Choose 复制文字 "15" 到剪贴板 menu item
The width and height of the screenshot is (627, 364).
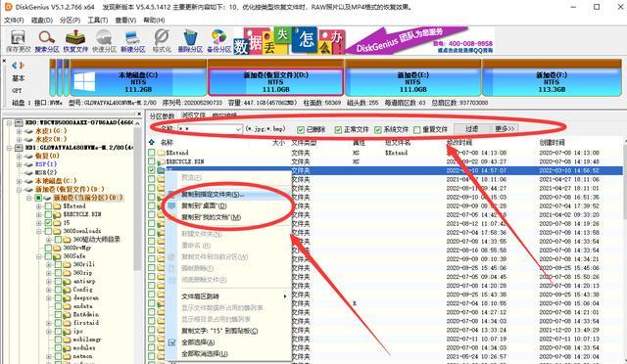pyautogui.click(x=228, y=331)
